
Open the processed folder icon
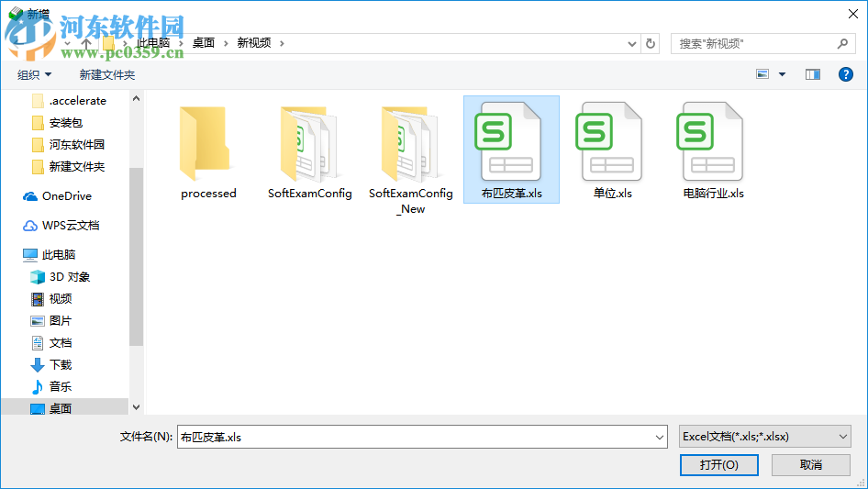pos(205,143)
